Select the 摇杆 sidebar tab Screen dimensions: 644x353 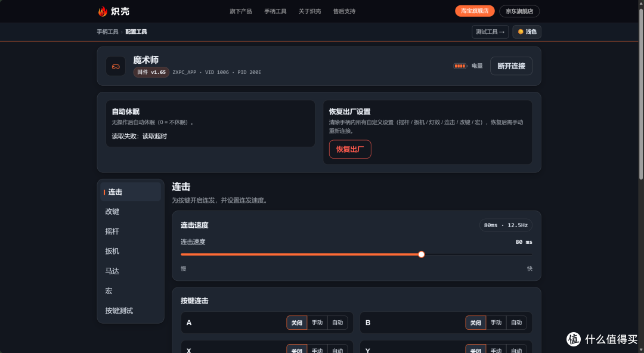click(131, 231)
